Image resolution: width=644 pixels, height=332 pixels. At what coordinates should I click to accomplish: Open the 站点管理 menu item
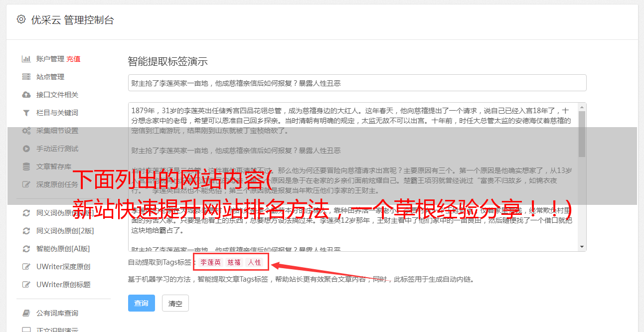coord(50,77)
